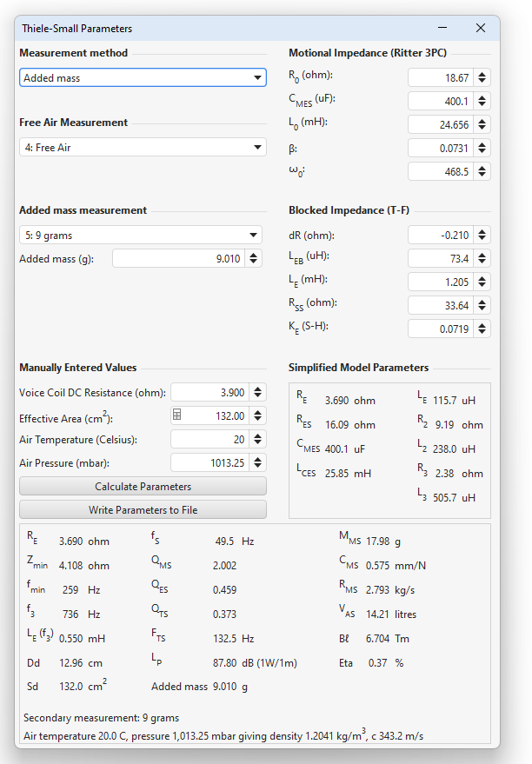Click Write Parameters to File button
The image size is (532, 764).
click(143, 509)
